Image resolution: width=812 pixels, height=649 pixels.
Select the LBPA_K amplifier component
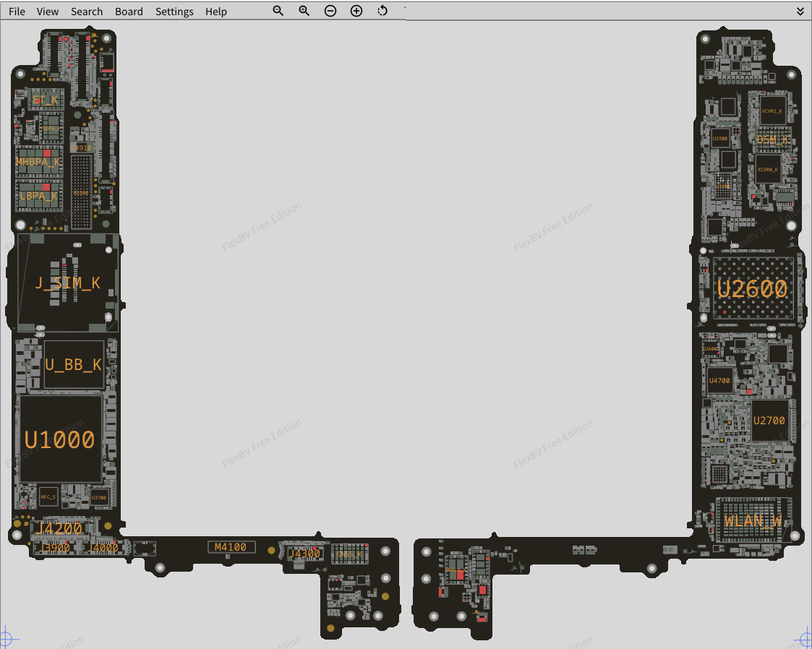pos(38,195)
